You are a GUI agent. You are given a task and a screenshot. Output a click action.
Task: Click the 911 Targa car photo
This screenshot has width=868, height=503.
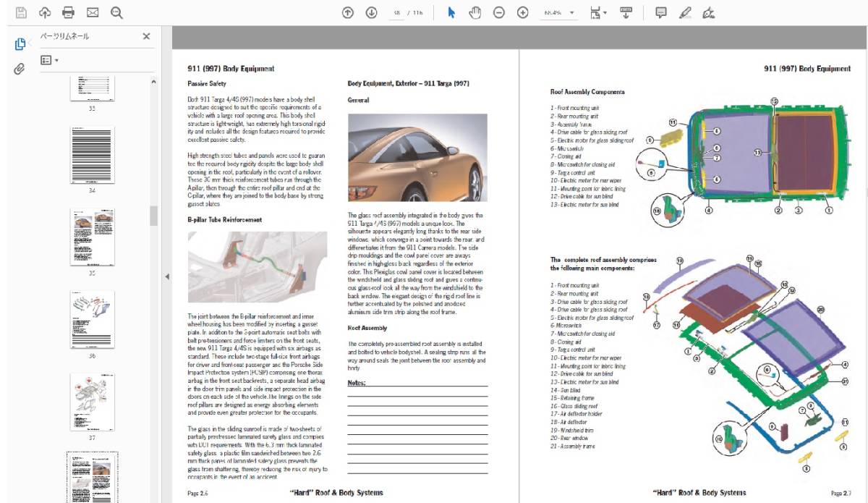417,158
